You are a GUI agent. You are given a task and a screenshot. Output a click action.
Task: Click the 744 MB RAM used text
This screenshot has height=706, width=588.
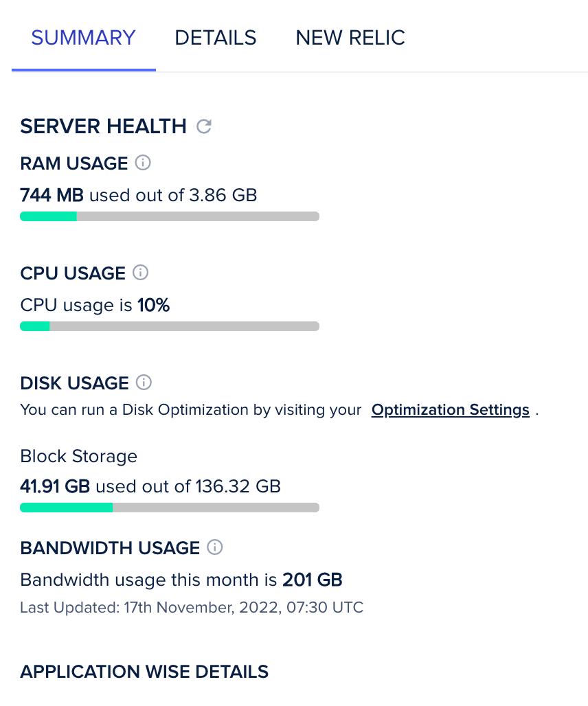point(52,196)
